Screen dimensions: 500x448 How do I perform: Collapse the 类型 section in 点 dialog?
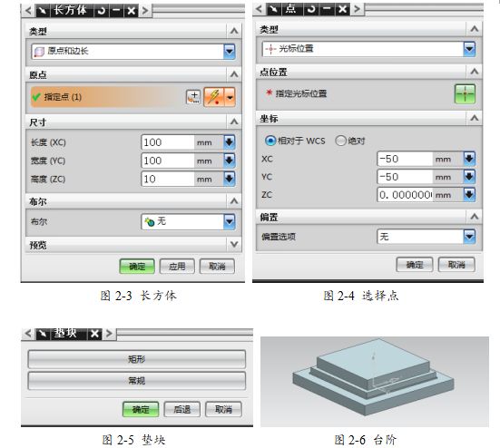tap(475, 29)
